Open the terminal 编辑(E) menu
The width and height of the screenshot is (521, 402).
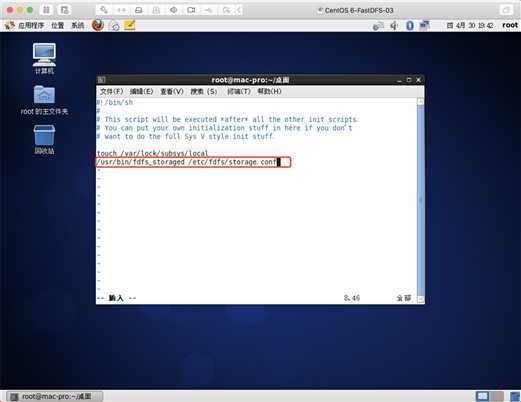142,91
